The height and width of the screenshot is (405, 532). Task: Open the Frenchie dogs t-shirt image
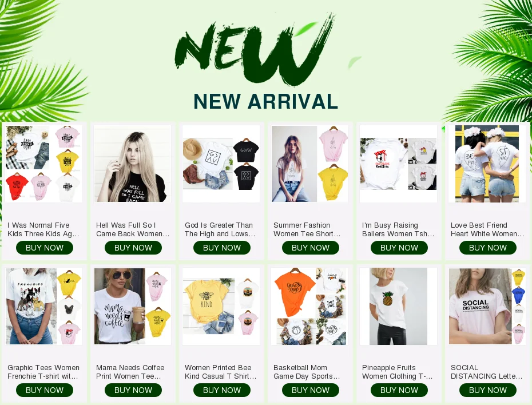click(44, 306)
